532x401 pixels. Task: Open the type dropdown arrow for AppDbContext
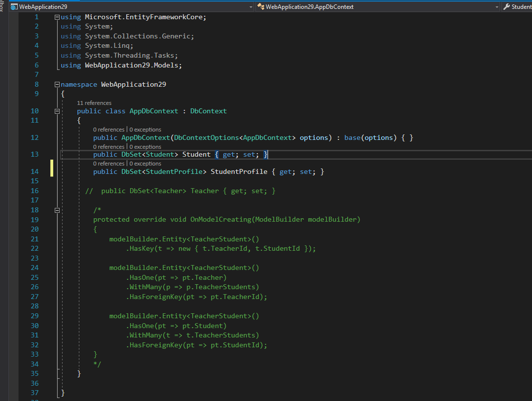tap(497, 7)
